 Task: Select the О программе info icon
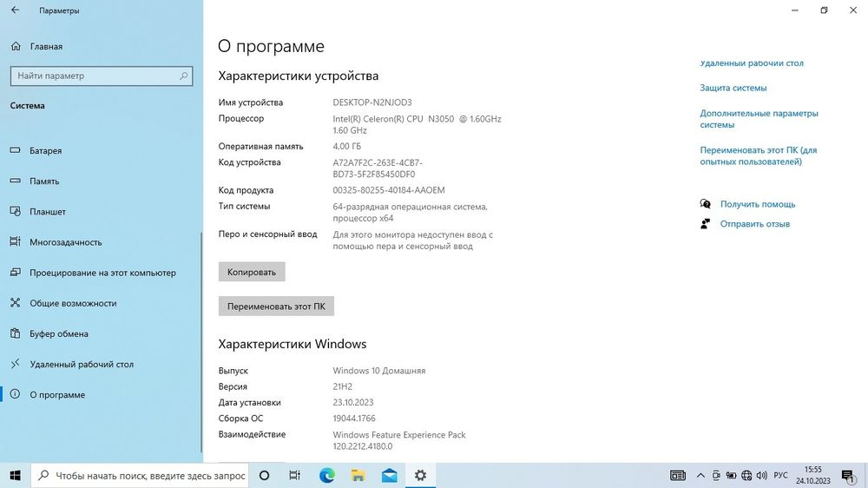pyautogui.click(x=16, y=394)
